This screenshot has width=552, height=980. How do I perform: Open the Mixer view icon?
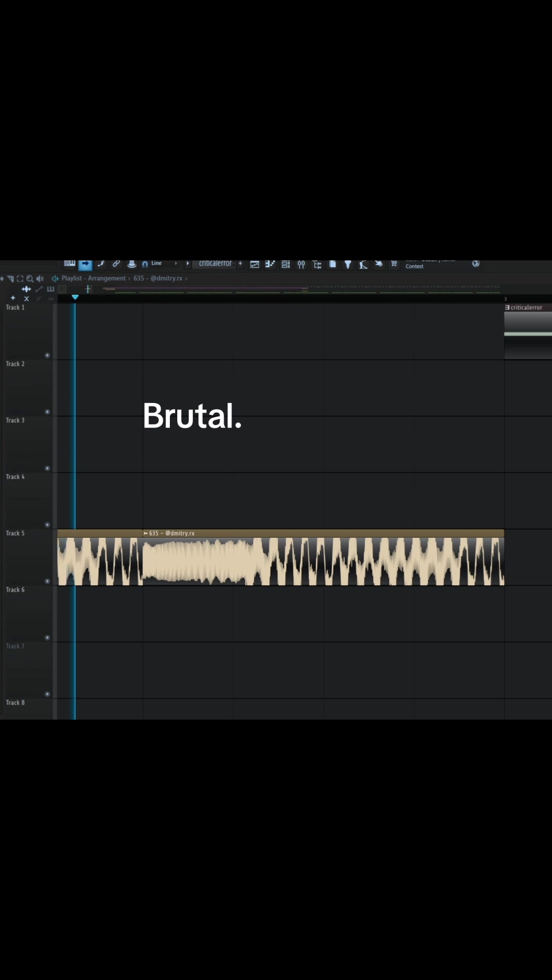pos(301,264)
